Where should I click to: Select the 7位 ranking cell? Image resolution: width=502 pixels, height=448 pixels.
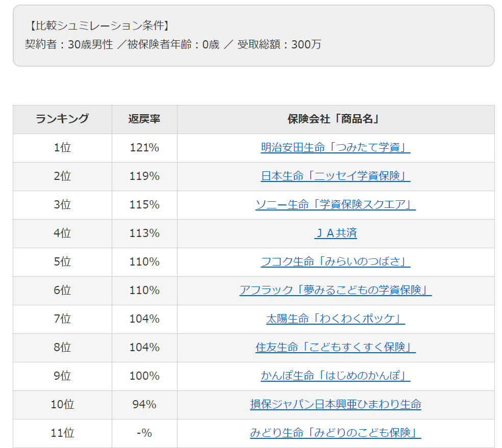(x=62, y=319)
